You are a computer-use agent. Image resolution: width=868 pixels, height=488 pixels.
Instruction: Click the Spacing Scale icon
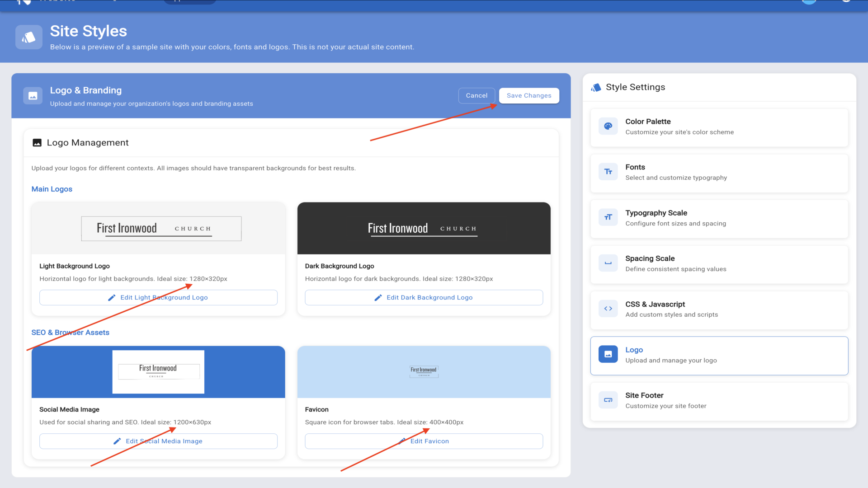click(x=608, y=263)
